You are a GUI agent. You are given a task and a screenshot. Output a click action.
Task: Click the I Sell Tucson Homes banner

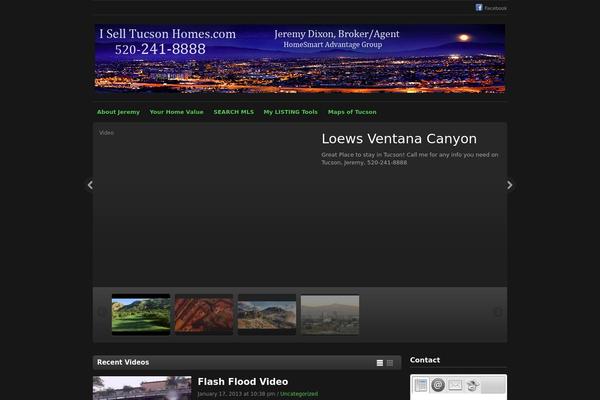pyautogui.click(x=300, y=59)
